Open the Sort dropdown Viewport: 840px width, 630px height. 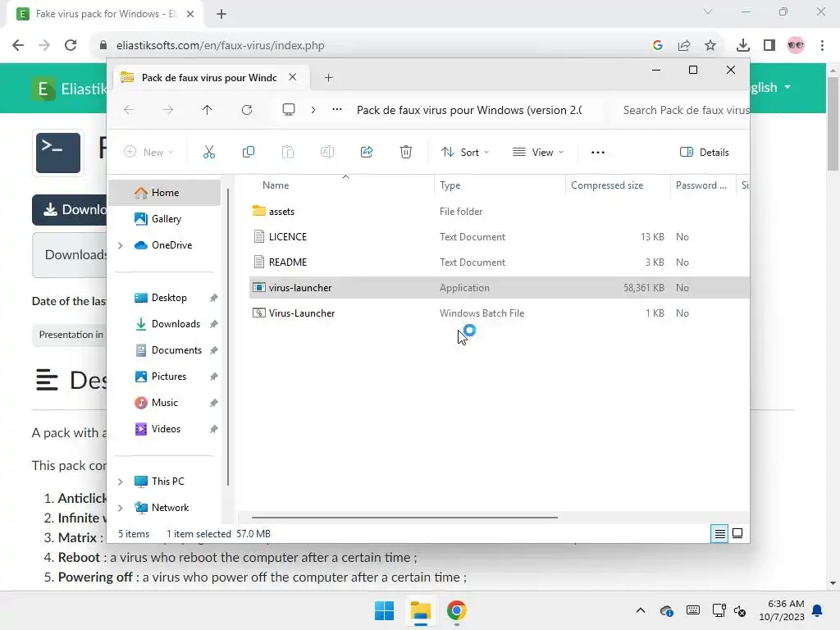(x=465, y=152)
